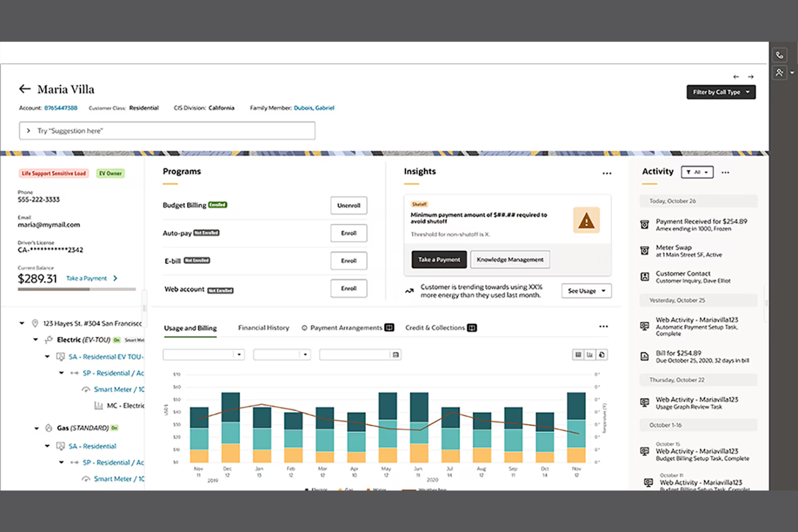Viewport: 798px width, 532px height.
Task: Open the Activity filter All dropdown
Action: [697, 172]
